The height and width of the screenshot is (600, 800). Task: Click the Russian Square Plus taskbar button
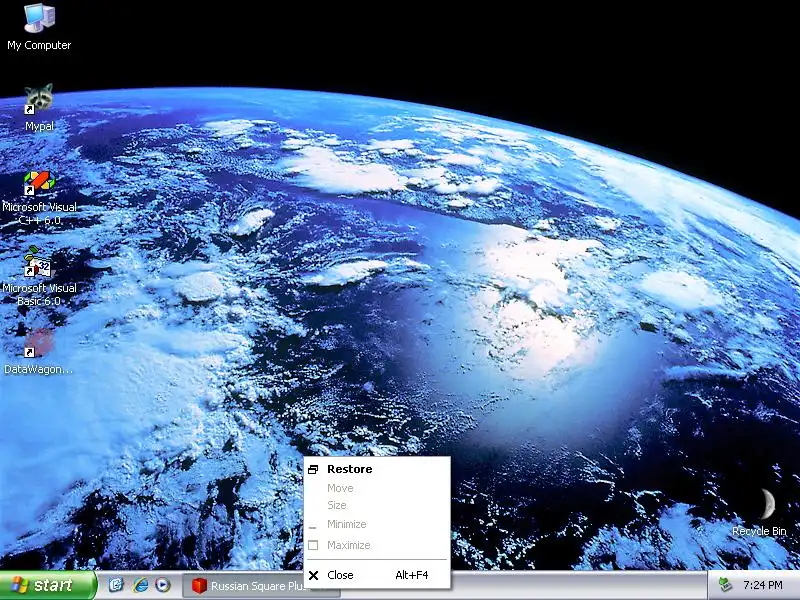[x=243, y=586]
